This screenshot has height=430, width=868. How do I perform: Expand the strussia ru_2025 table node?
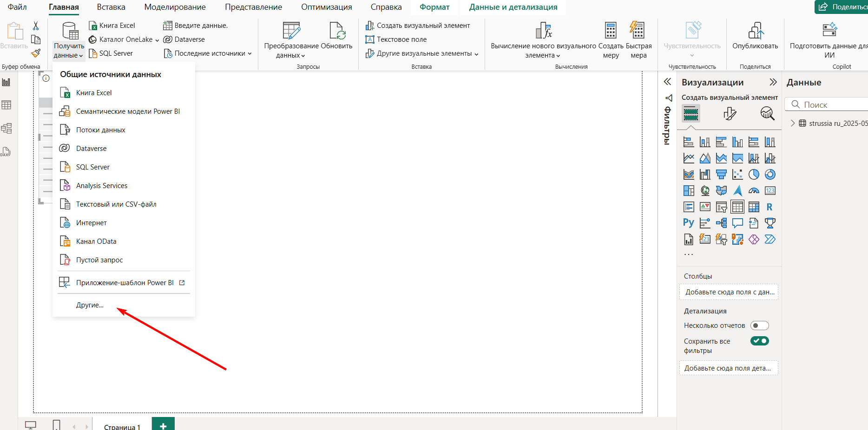click(x=793, y=124)
